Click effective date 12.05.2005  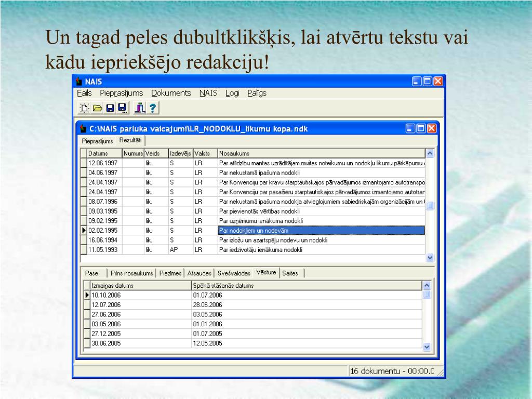click(x=307, y=343)
